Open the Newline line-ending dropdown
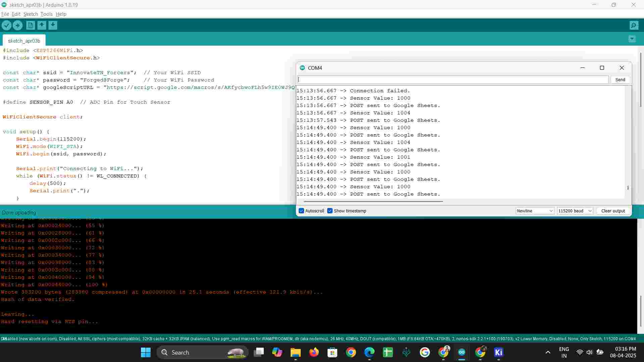This screenshot has height=362, width=644. point(535,211)
